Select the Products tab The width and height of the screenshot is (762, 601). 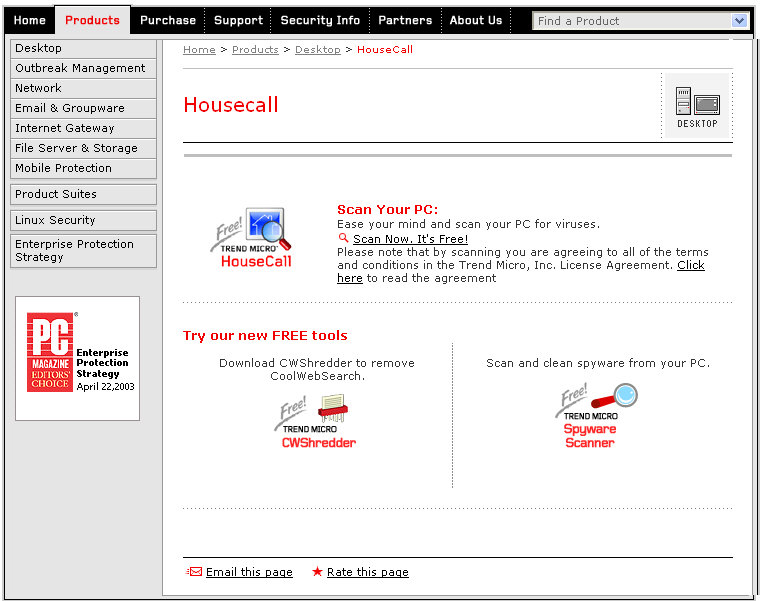pyautogui.click(x=92, y=20)
